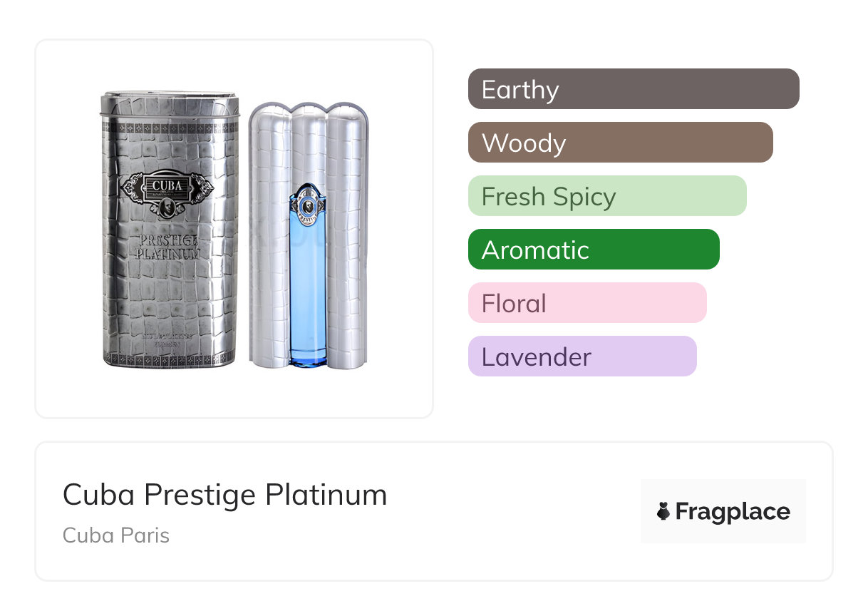Image resolution: width=868 pixels, height=616 pixels.
Task: Select the pink Floral accord bar
Action: point(587,303)
